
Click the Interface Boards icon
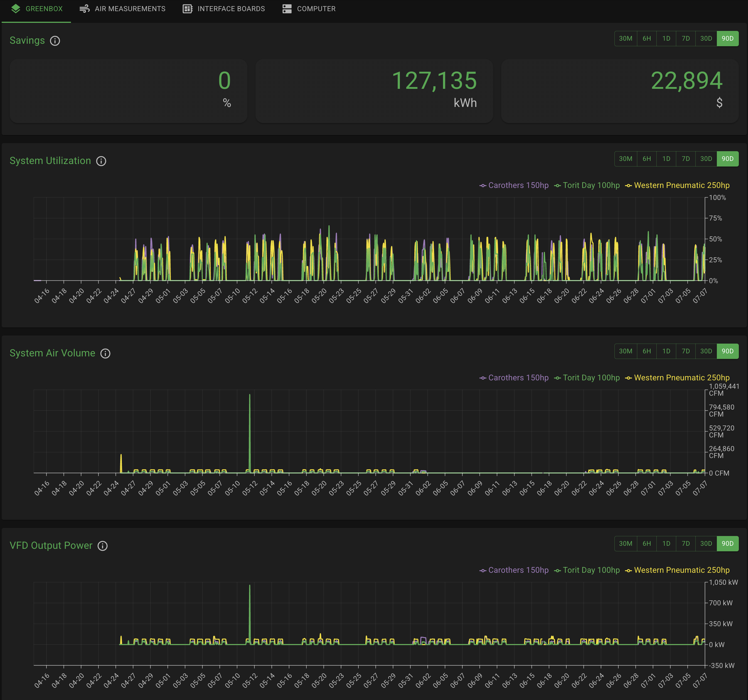click(x=188, y=9)
